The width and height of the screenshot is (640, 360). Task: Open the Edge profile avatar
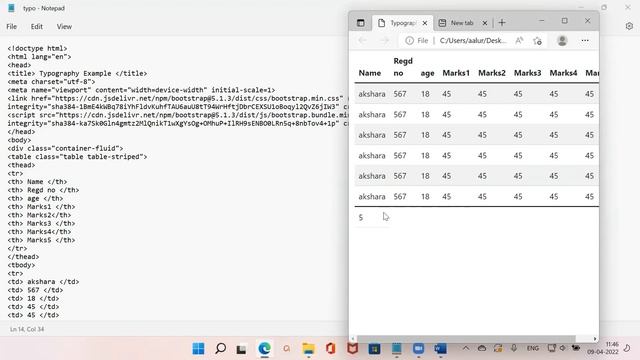(x=562, y=40)
